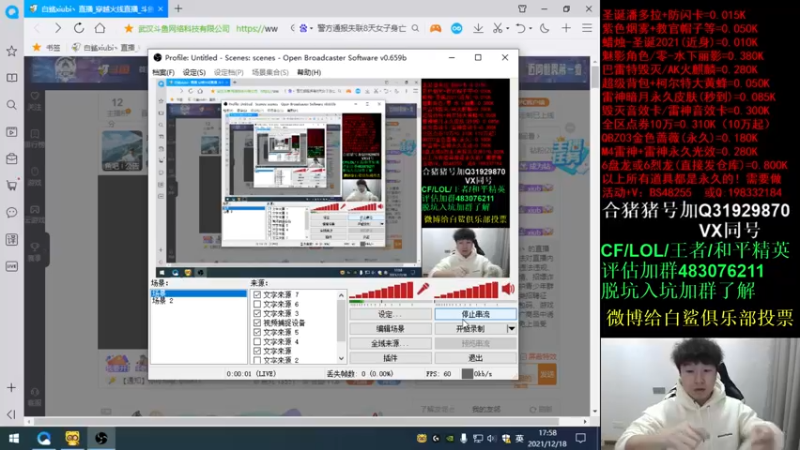Click the 编辑场景 button
Viewport: 800px width, 450px height.
click(390, 329)
